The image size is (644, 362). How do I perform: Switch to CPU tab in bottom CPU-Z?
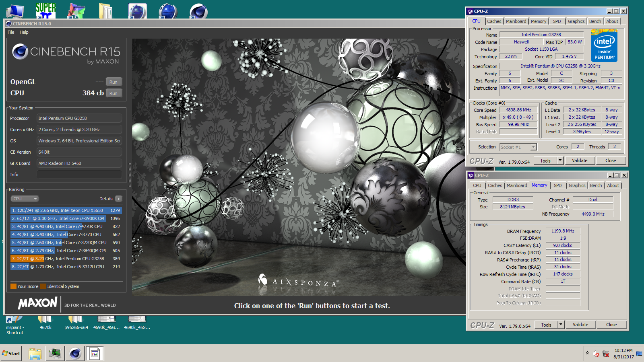click(477, 185)
